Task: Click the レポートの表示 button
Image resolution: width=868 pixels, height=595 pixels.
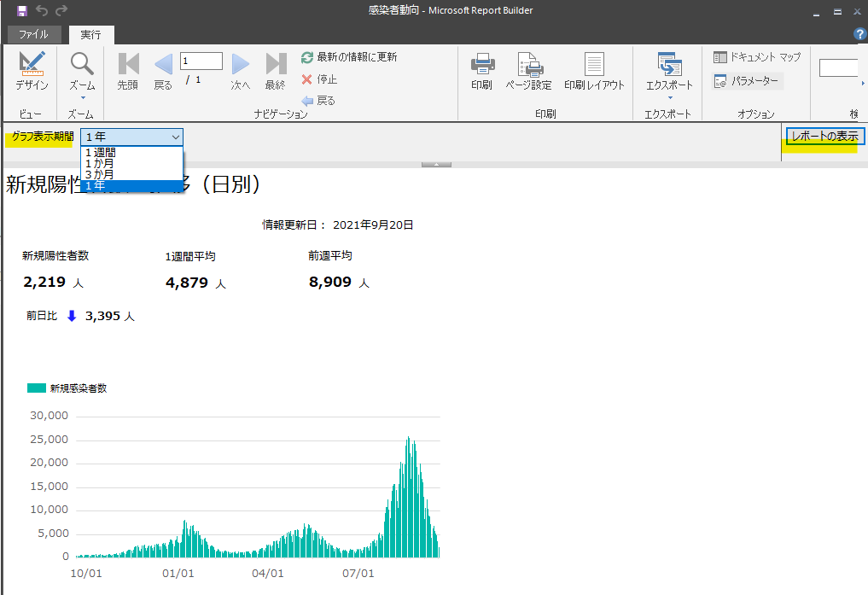Action: click(x=824, y=137)
